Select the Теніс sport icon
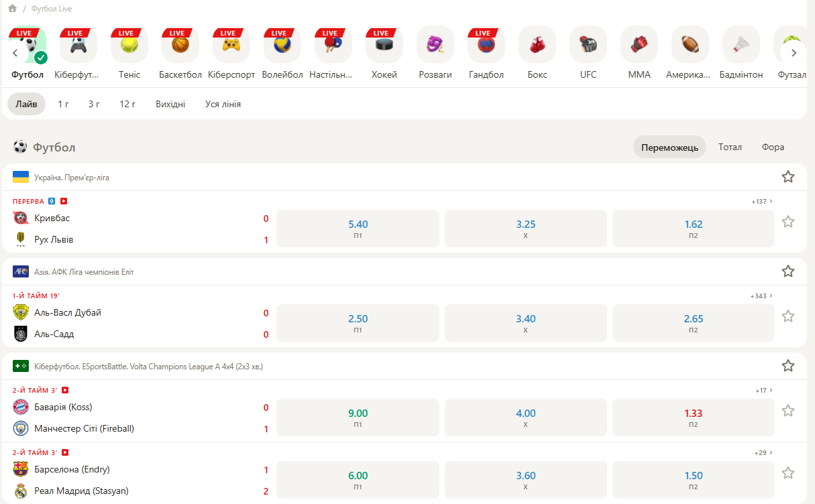 click(x=129, y=45)
